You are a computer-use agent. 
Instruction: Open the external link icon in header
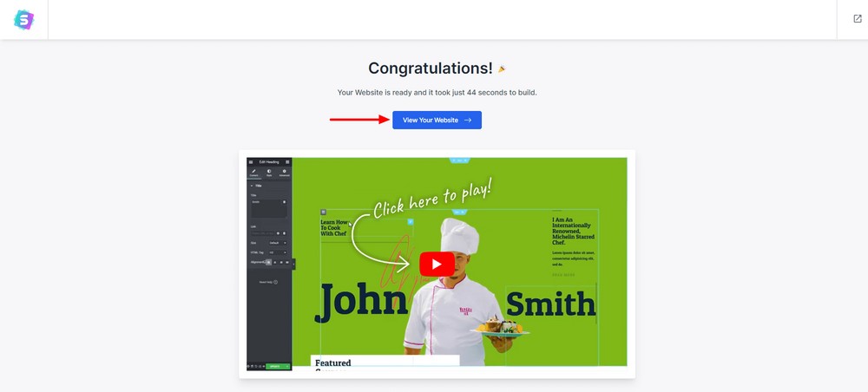858,19
